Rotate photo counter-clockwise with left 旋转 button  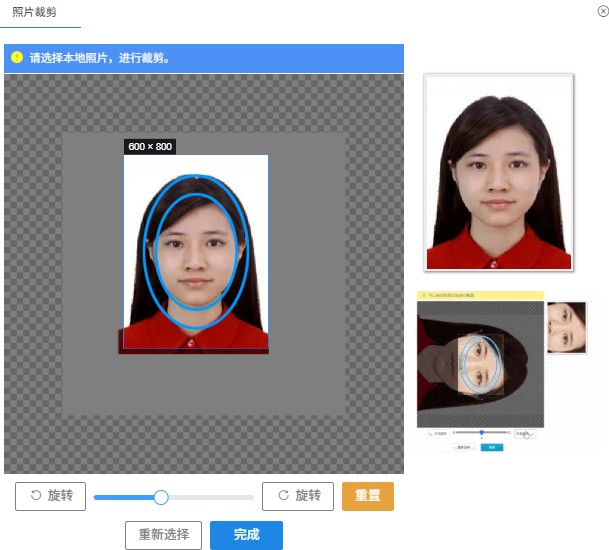pyautogui.click(x=50, y=496)
